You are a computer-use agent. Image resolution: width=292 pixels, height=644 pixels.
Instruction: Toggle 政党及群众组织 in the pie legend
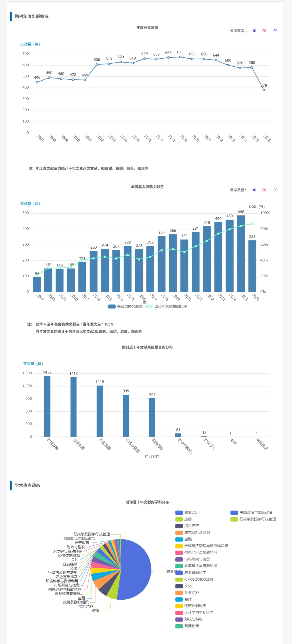click(193, 532)
